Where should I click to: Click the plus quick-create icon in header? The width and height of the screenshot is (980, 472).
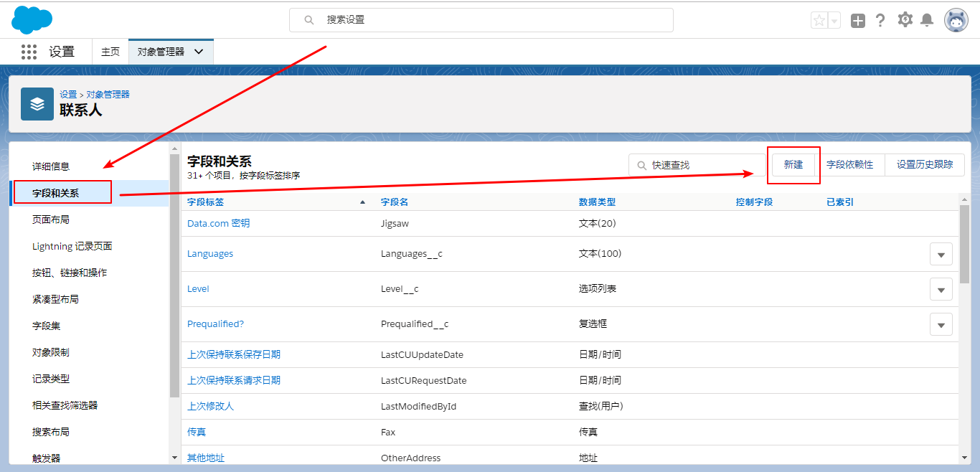pos(857,19)
